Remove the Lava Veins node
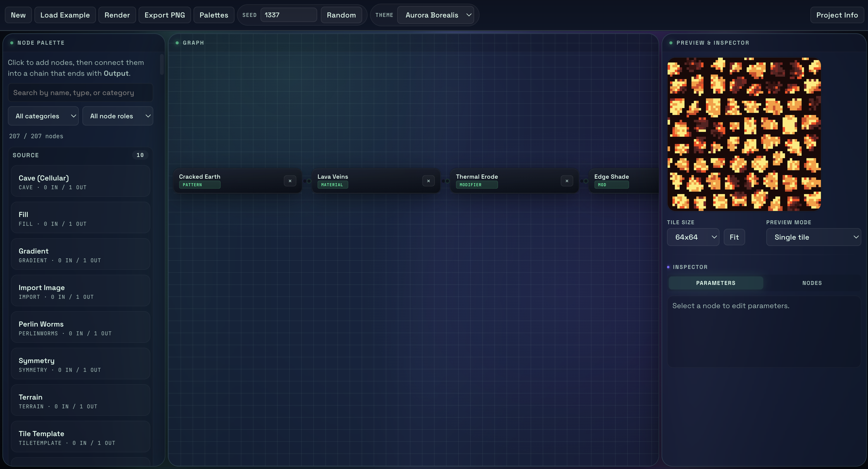 click(x=428, y=181)
